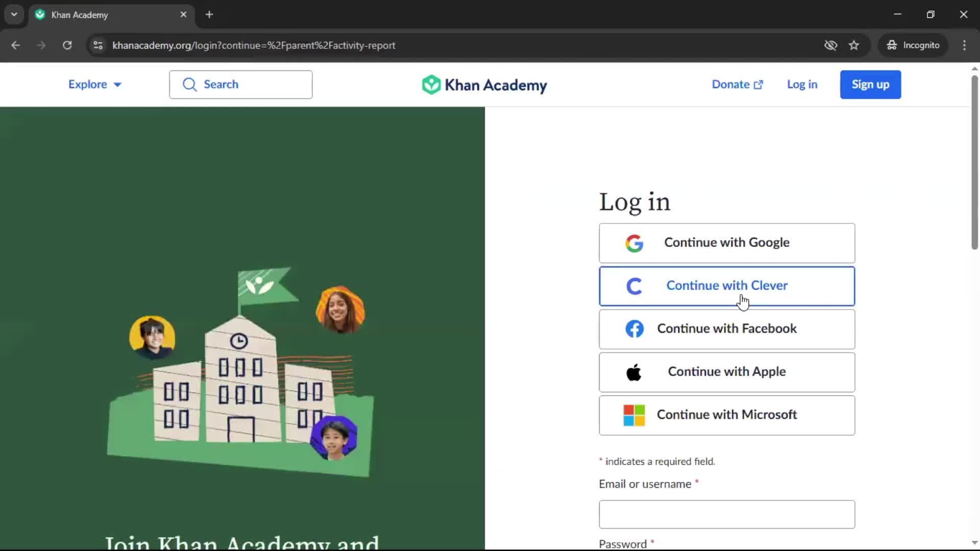
Task: Open the Chrome three-dot menu
Action: [x=964, y=45]
